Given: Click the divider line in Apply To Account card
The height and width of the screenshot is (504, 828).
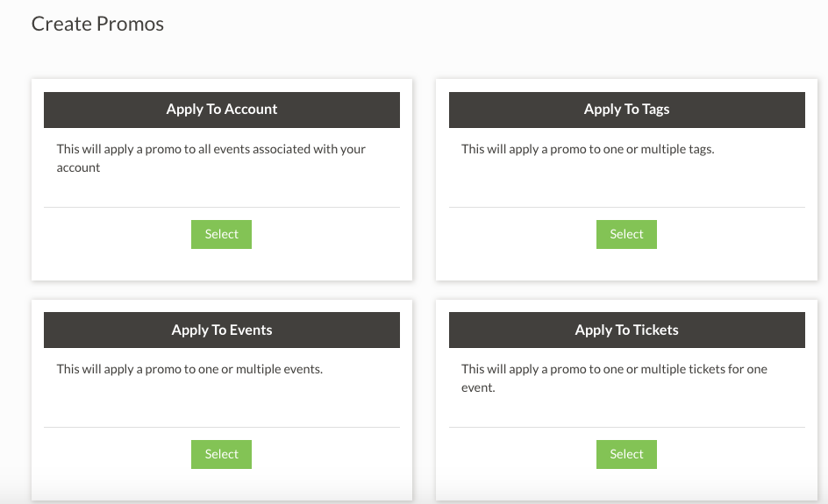Looking at the screenshot, I should coord(222,208).
